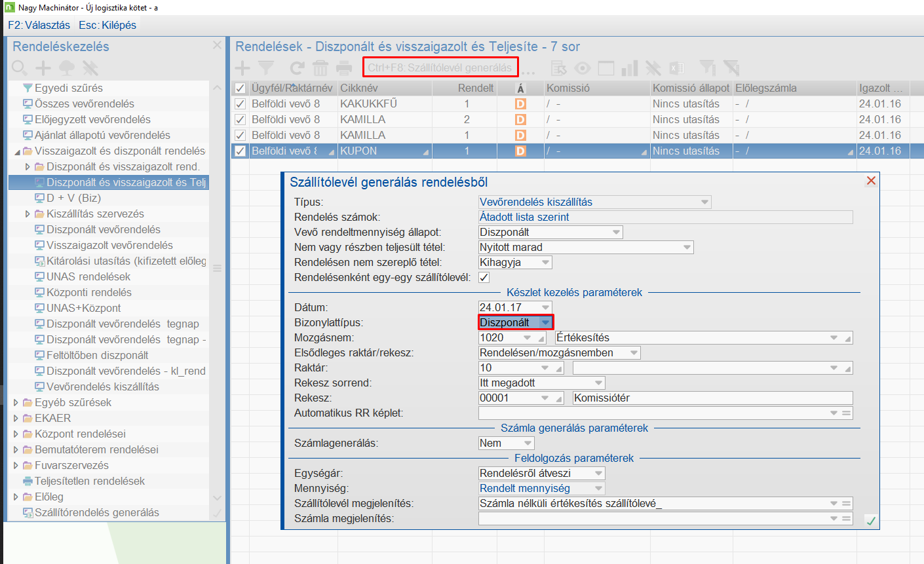Export to Excel using the spreadsheet icon

click(677, 67)
